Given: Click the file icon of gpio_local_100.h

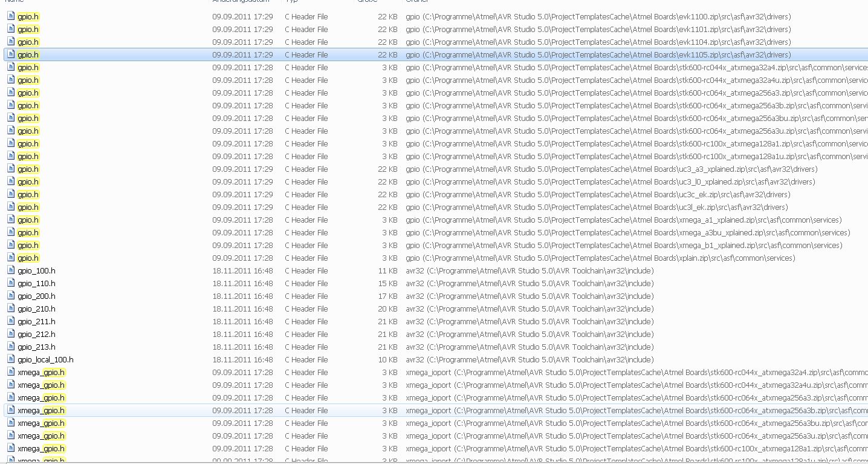Looking at the screenshot, I should pos(11,359).
